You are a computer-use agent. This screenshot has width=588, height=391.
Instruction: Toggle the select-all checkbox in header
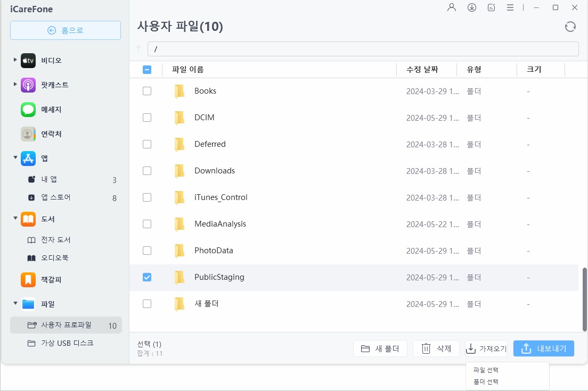coord(147,69)
